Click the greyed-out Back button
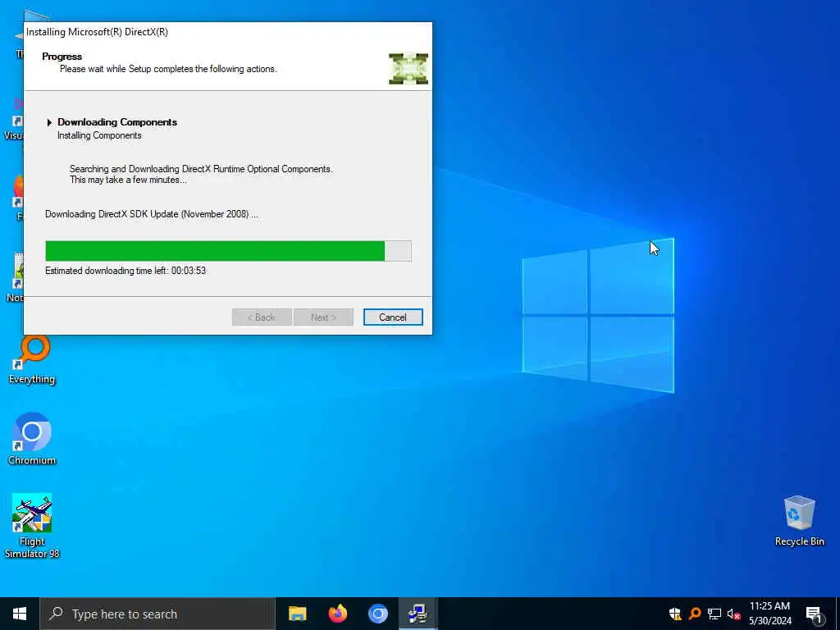The height and width of the screenshot is (630, 840). [262, 317]
